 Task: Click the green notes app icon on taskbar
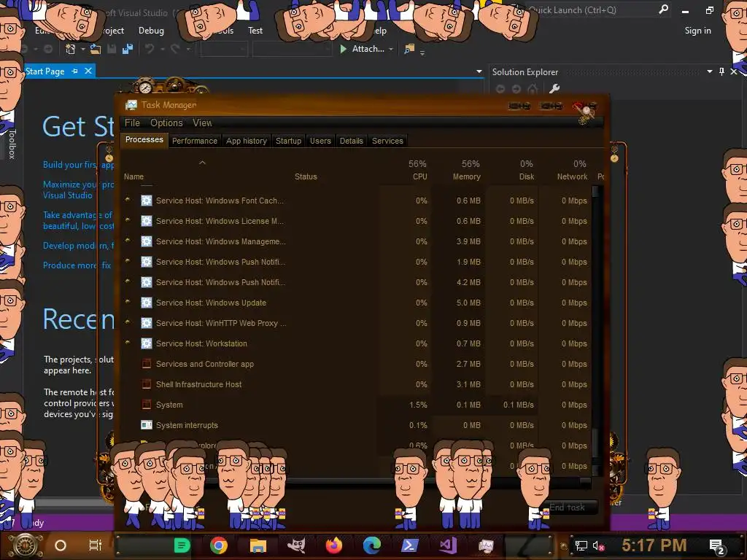[x=182, y=545]
